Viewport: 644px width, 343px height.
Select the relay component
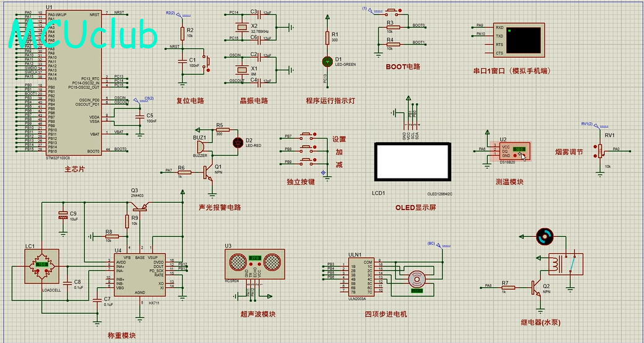click(565, 264)
